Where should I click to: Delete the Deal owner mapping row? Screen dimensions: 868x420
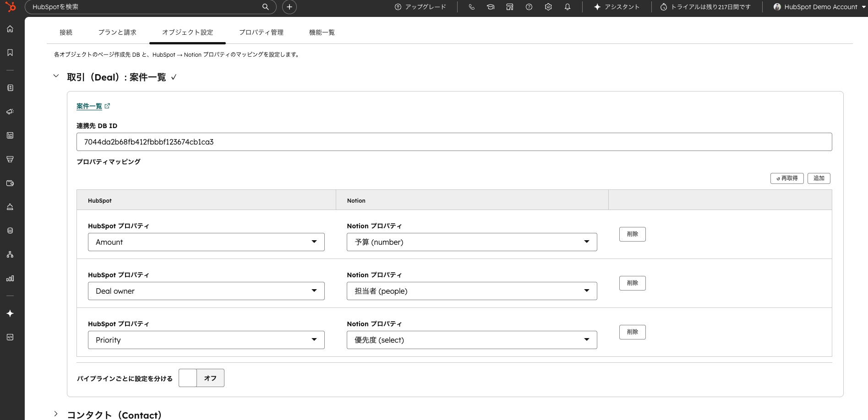pyautogui.click(x=633, y=283)
